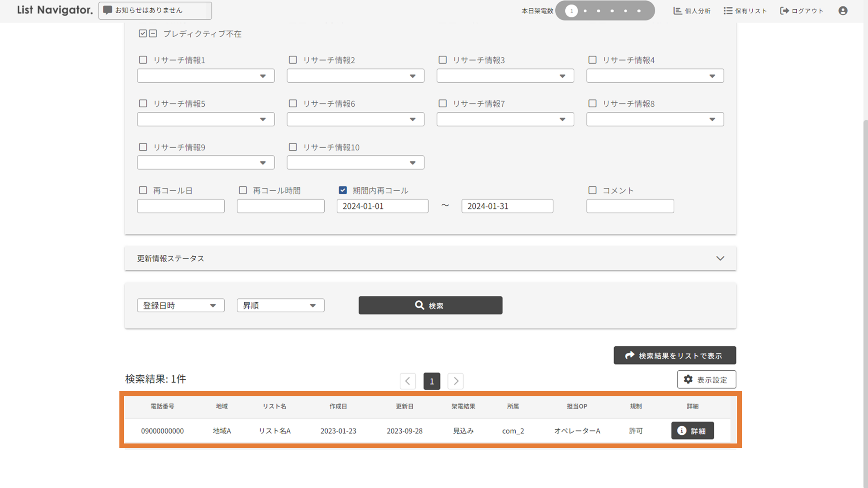Click the notification speech bubble icon
The height and width of the screenshot is (488, 868).
click(108, 10)
